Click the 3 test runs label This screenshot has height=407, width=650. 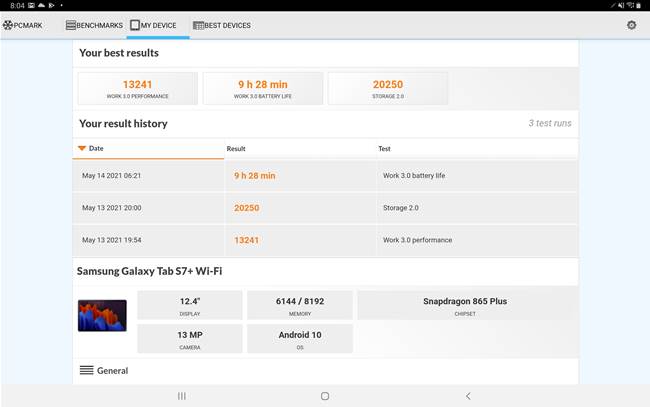tap(550, 123)
